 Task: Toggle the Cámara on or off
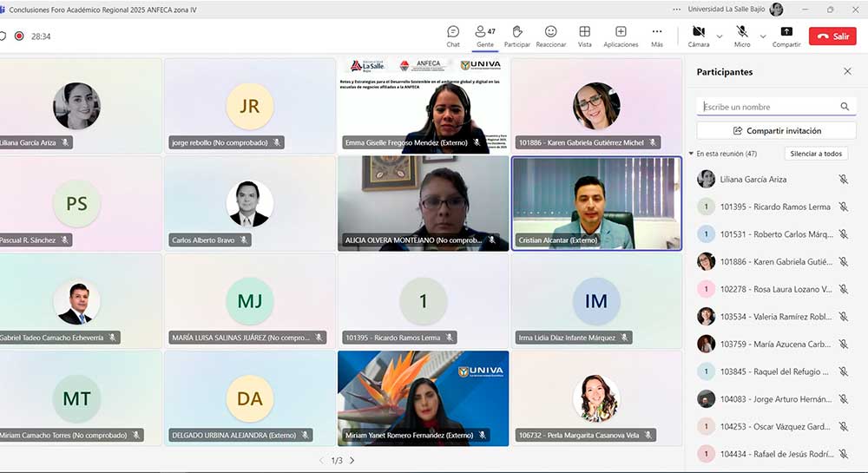[x=699, y=36]
